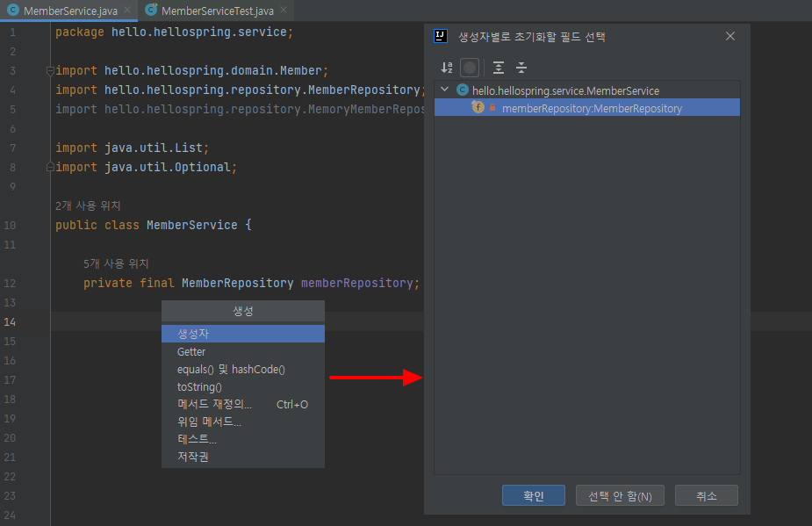Image resolution: width=812 pixels, height=526 pixels.
Task: Click the lock icon on the memberRepository row
Action: point(492,108)
